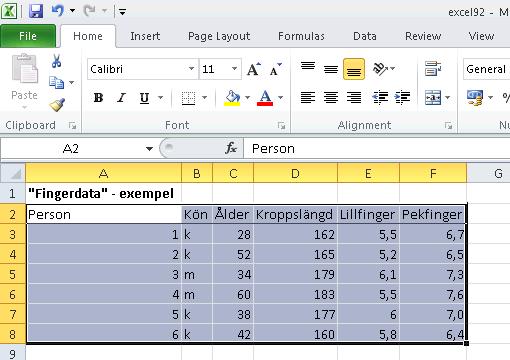Toggle Align Text Right

[354, 98]
